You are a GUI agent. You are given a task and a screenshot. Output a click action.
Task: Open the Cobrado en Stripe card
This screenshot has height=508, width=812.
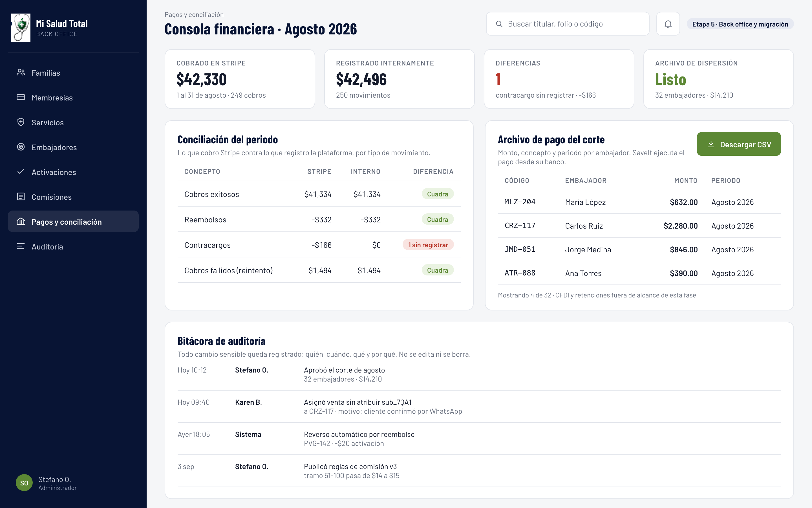click(x=240, y=79)
